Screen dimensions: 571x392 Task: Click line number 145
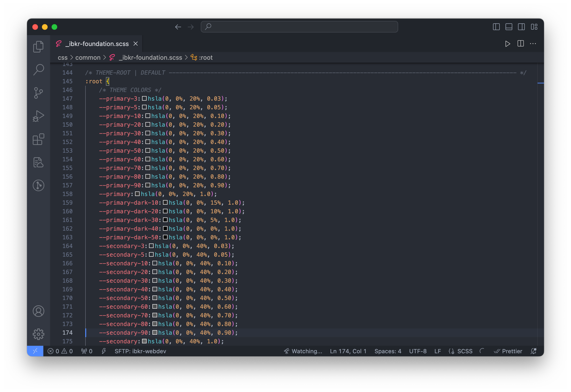(x=67, y=81)
